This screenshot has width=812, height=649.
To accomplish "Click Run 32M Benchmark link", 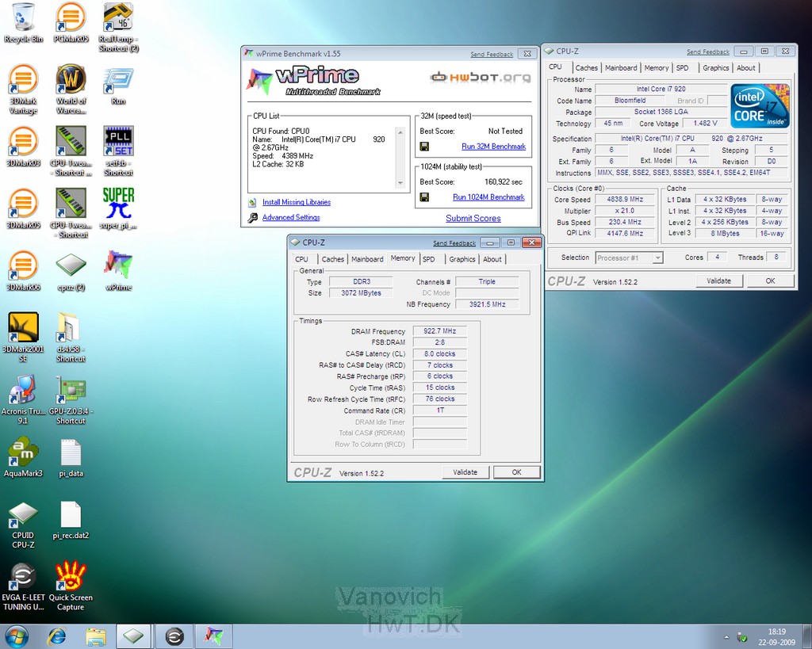I will pos(493,147).
